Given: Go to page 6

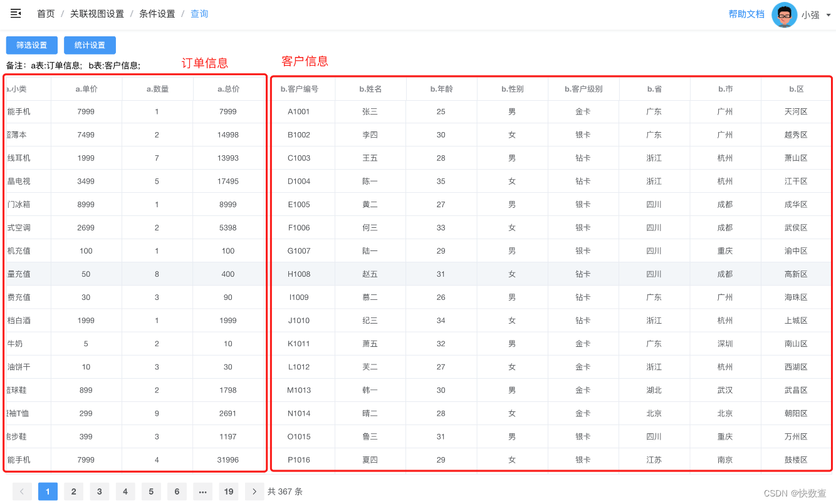Looking at the screenshot, I should click(177, 491).
